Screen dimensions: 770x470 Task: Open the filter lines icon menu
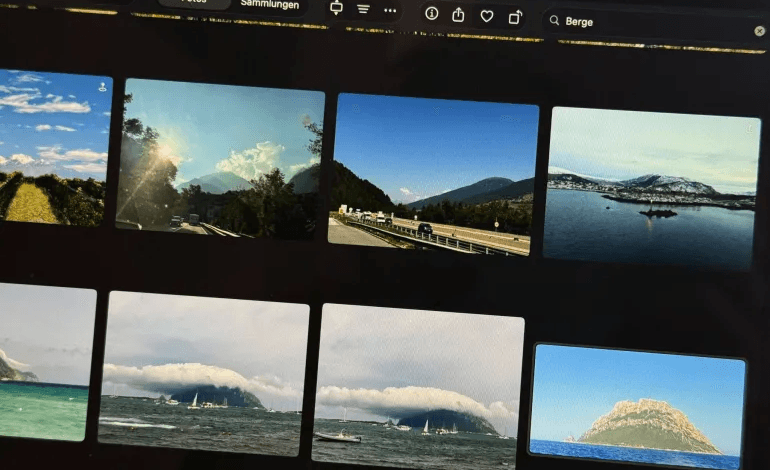pos(363,9)
